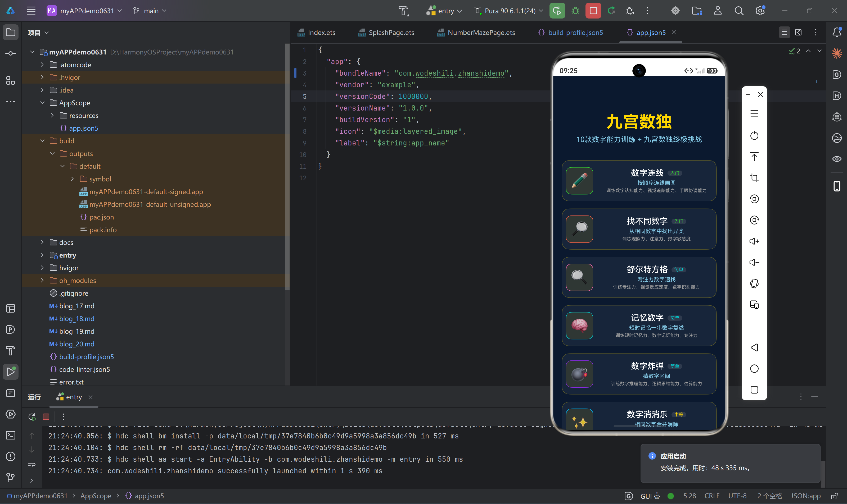Toggle editor preview split view icon

(x=798, y=32)
